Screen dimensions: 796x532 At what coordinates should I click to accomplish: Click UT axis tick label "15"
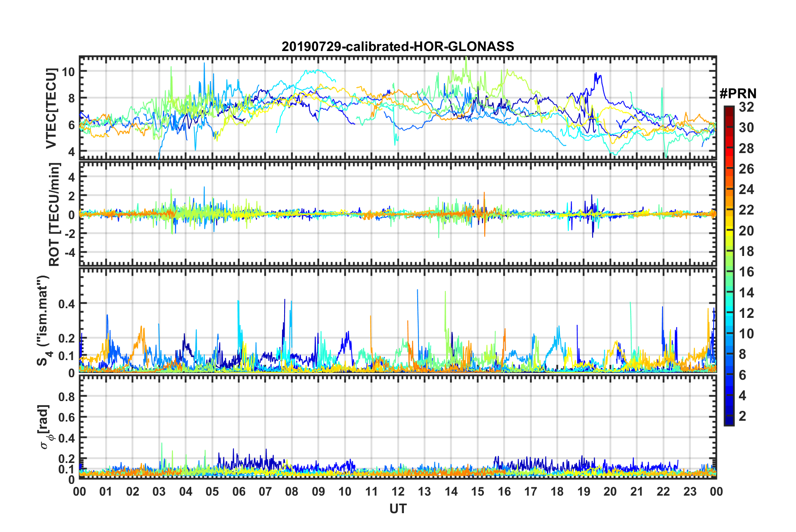click(x=478, y=491)
